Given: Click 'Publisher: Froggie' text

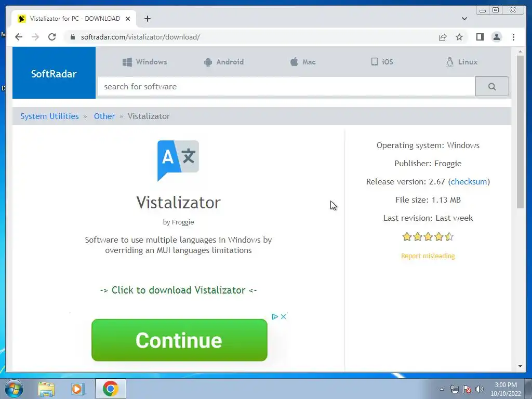Looking at the screenshot, I should point(428,164).
